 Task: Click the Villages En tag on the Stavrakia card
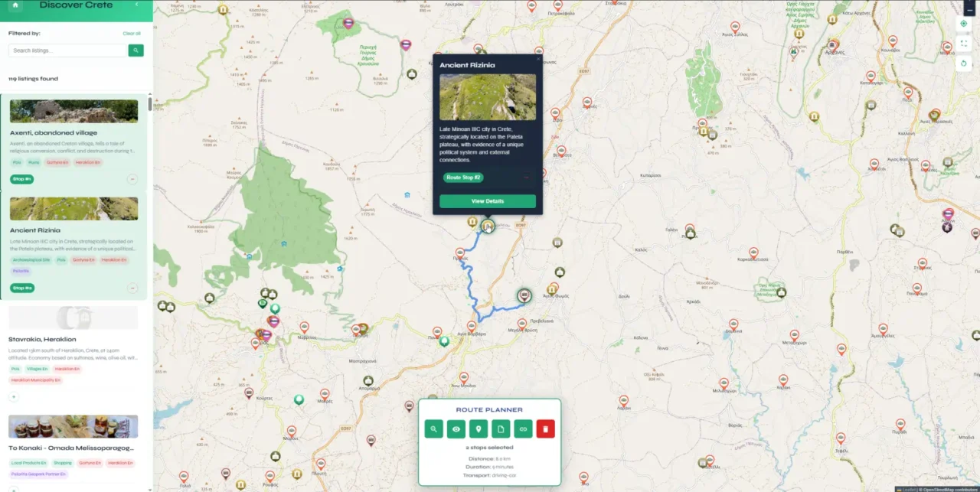(x=37, y=369)
